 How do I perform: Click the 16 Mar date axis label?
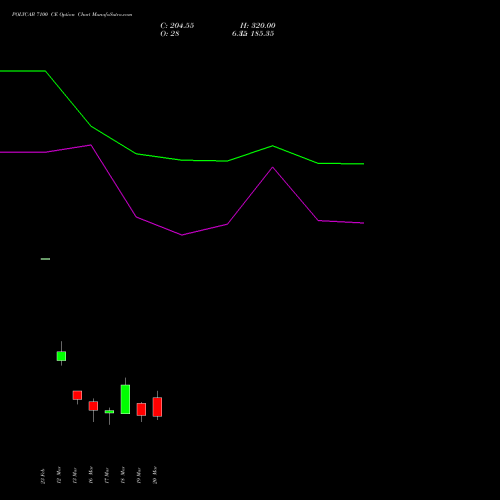tap(91, 475)
